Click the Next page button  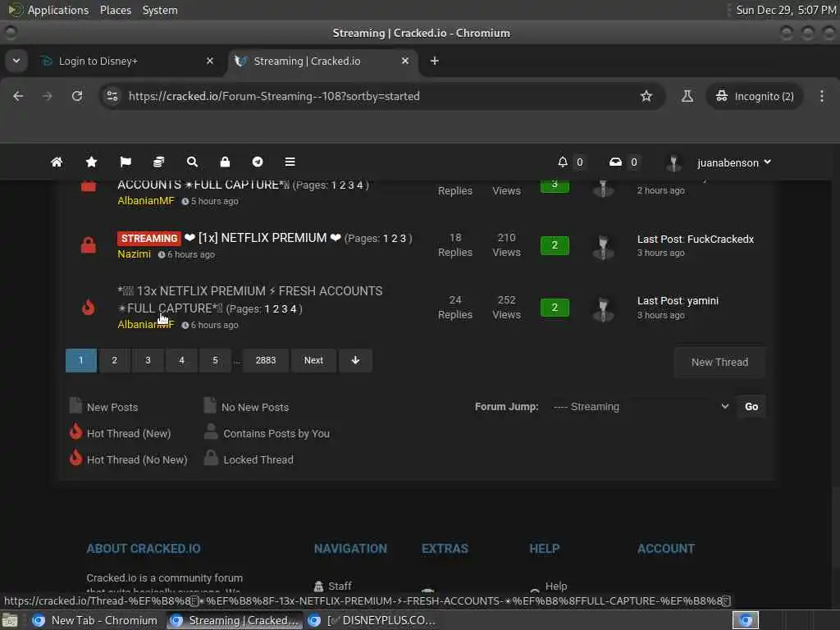pyautogui.click(x=313, y=360)
